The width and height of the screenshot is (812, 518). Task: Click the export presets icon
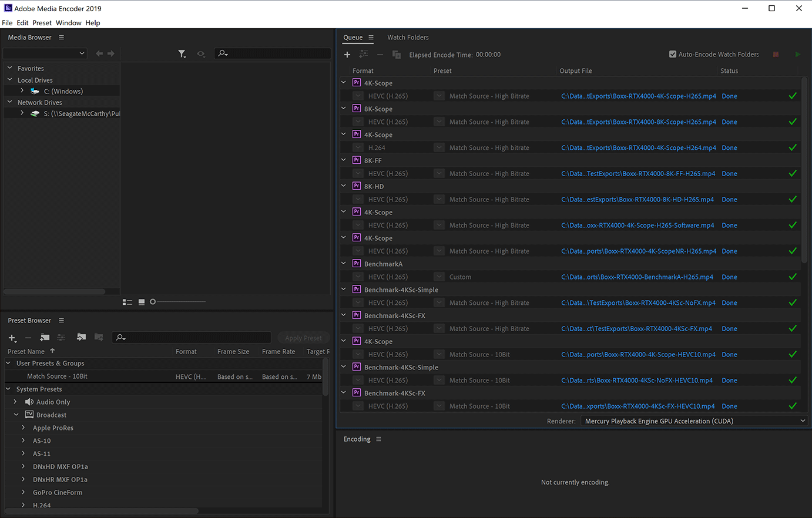click(x=99, y=338)
